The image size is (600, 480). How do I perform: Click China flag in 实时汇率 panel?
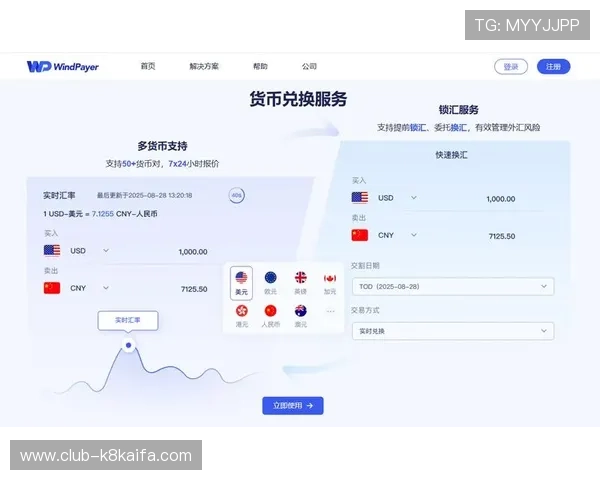(x=52, y=288)
